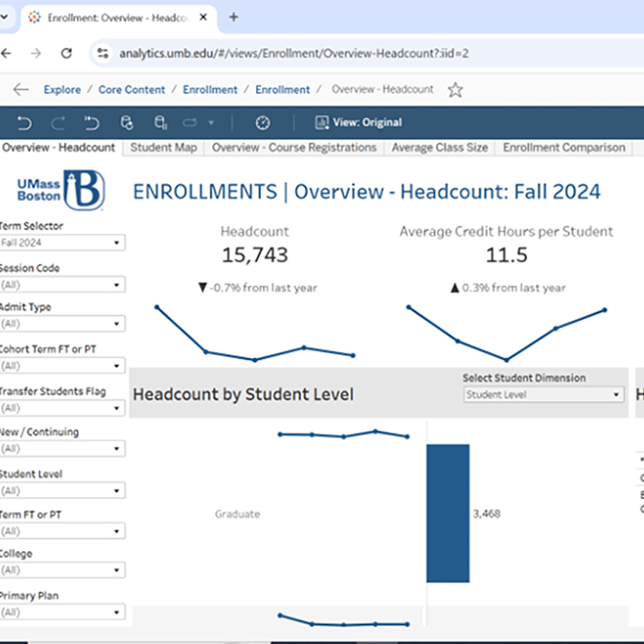This screenshot has width=644, height=644.
Task: Open the Enrollment Comparison tab
Action: pyautogui.click(x=564, y=148)
